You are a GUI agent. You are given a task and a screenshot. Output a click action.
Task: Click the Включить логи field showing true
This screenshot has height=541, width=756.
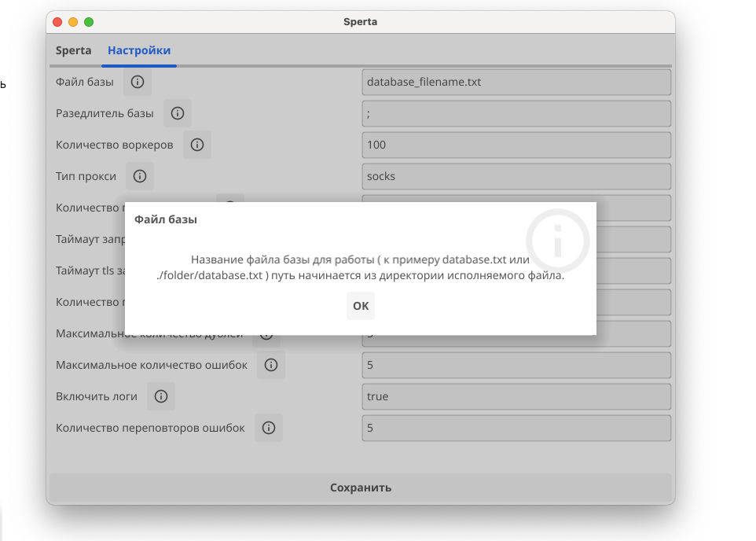click(x=516, y=396)
